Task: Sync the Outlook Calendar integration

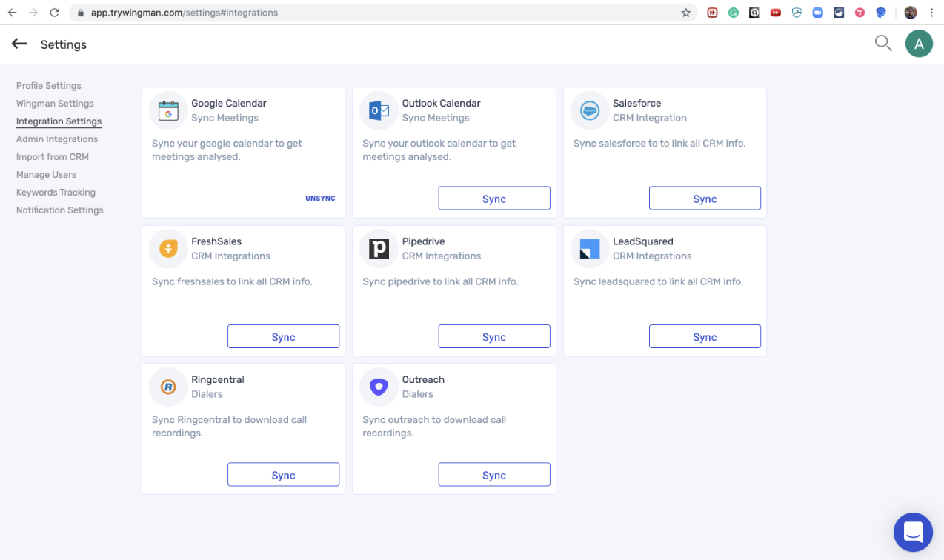Action: point(494,199)
